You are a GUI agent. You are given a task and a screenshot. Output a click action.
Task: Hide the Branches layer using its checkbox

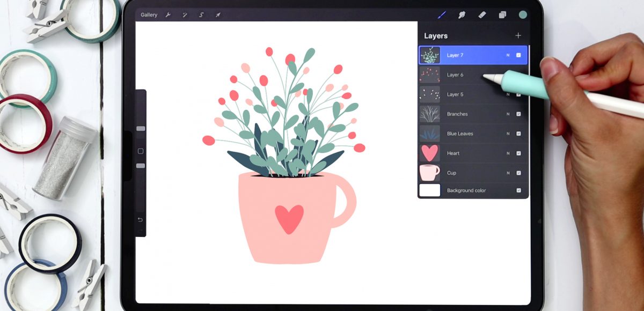[x=518, y=114]
